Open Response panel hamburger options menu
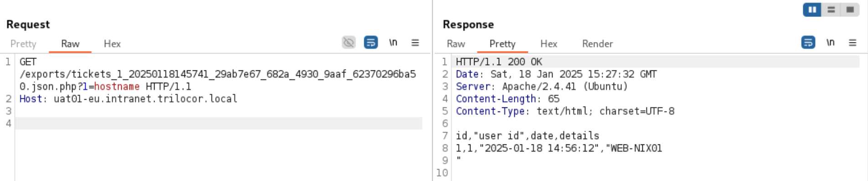Image resolution: width=868 pixels, height=181 pixels. pos(852,43)
